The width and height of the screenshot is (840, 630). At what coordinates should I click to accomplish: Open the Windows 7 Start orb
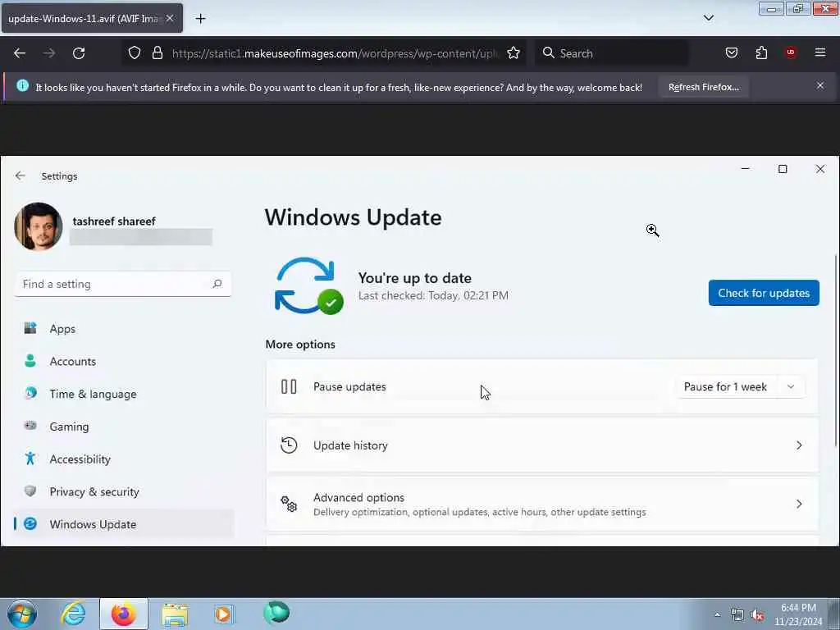(22, 614)
